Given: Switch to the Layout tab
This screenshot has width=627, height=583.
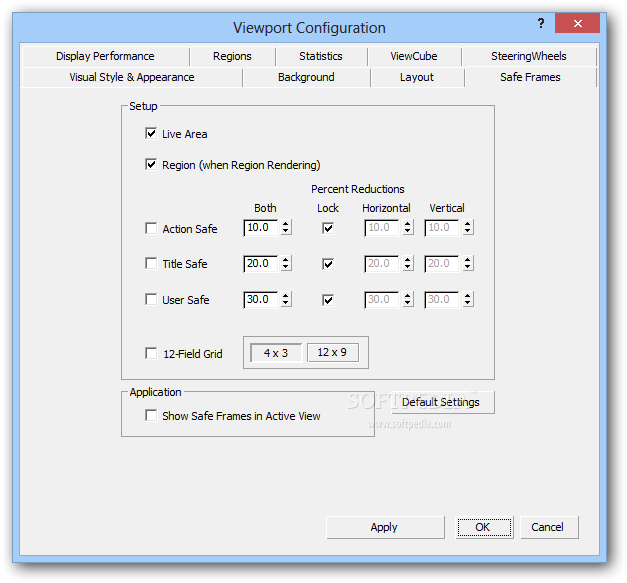Looking at the screenshot, I should [x=417, y=77].
